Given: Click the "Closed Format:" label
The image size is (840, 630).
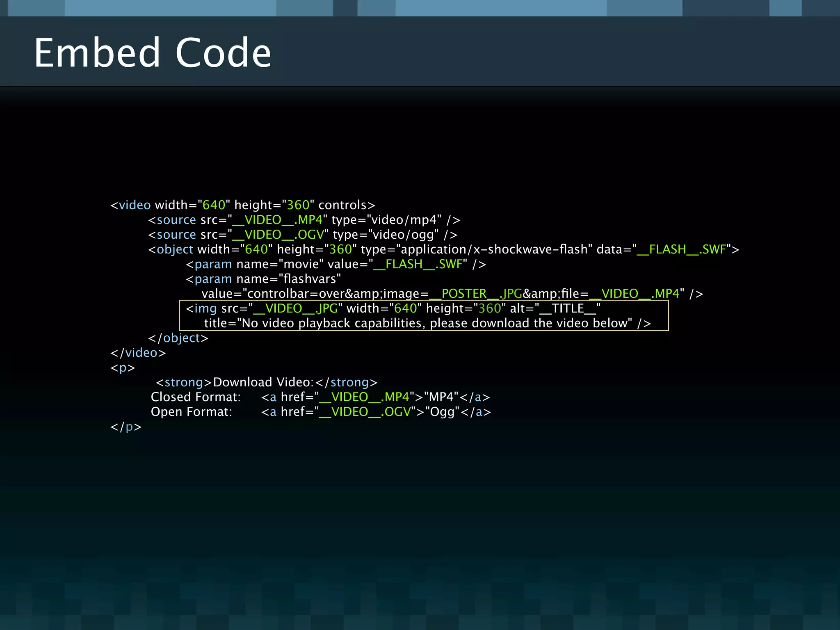Looking at the screenshot, I should tap(196, 397).
